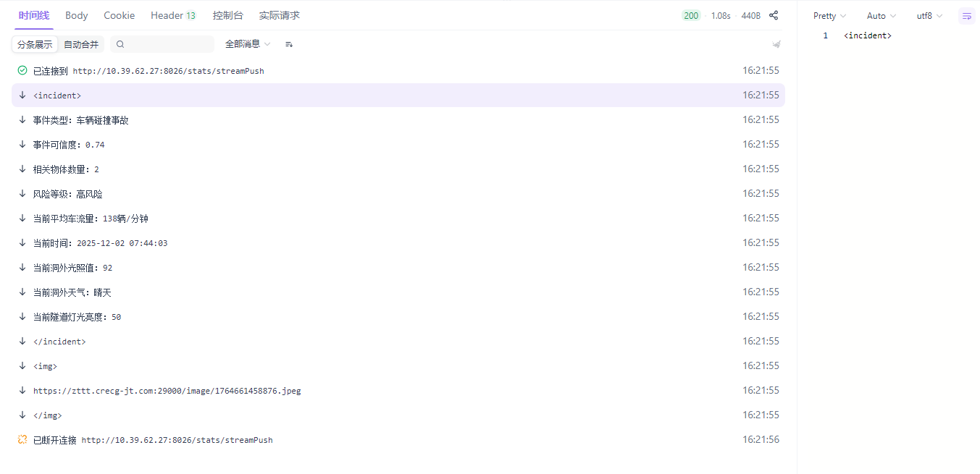
Task: Toggle the word wrap icon in preview panel
Action: [x=966, y=16]
